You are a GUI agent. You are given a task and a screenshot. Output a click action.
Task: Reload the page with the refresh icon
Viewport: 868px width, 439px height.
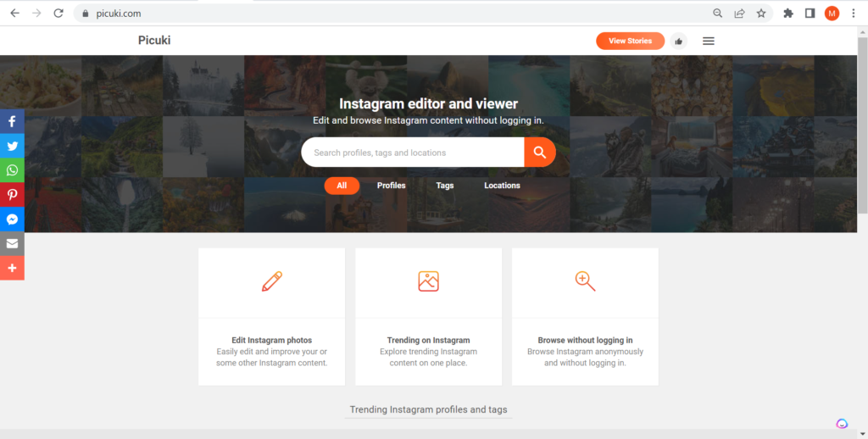coord(58,14)
